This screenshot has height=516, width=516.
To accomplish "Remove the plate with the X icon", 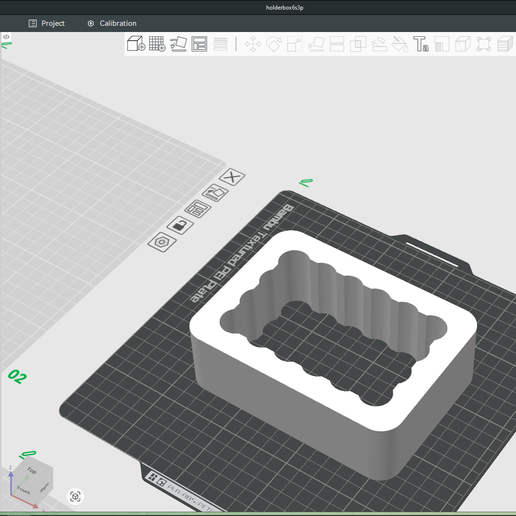I will 232,177.
